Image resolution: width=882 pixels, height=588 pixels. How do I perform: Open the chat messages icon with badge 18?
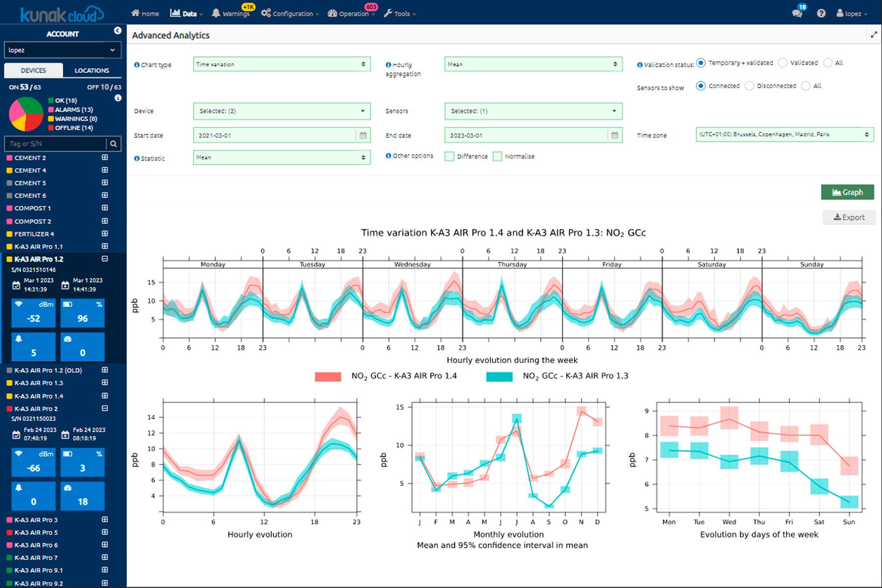pyautogui.click(x=797, y=13)
